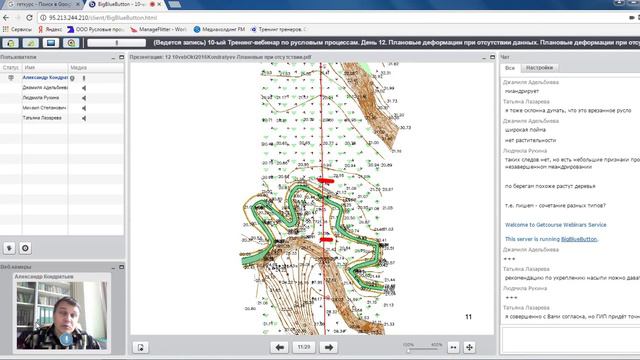This screenshot has height=360, width=640.
Task: Open the 'ManageFlitter' bookmark
Action: [x=158, y=29]
